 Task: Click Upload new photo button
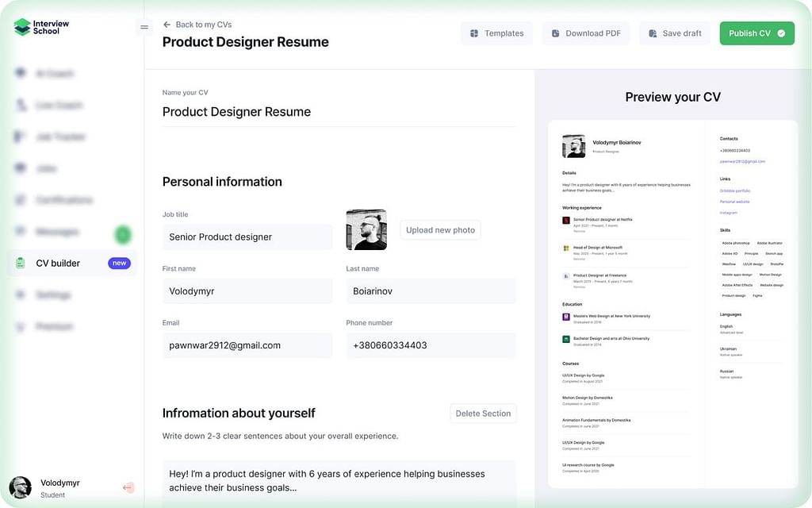[x=440, y=230]
